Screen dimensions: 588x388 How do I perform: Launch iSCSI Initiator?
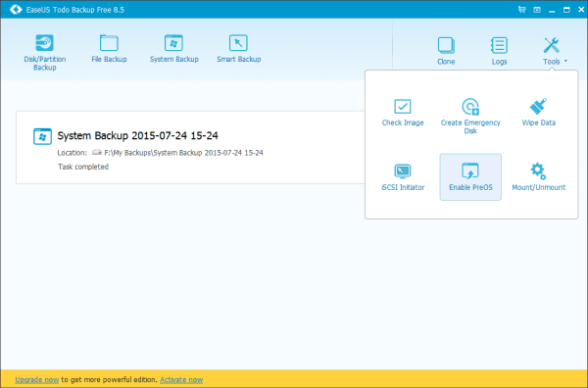pyautogui.click(x=403, y=177)
